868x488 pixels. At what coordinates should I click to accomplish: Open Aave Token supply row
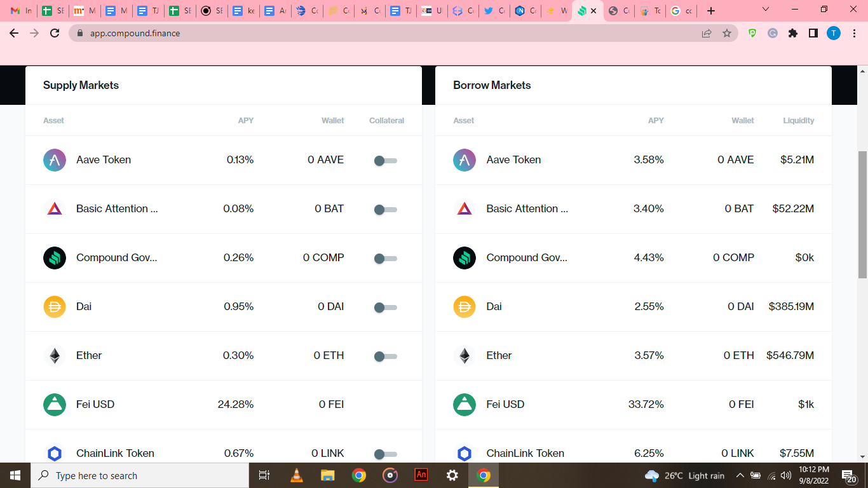(x=224, y=160)
